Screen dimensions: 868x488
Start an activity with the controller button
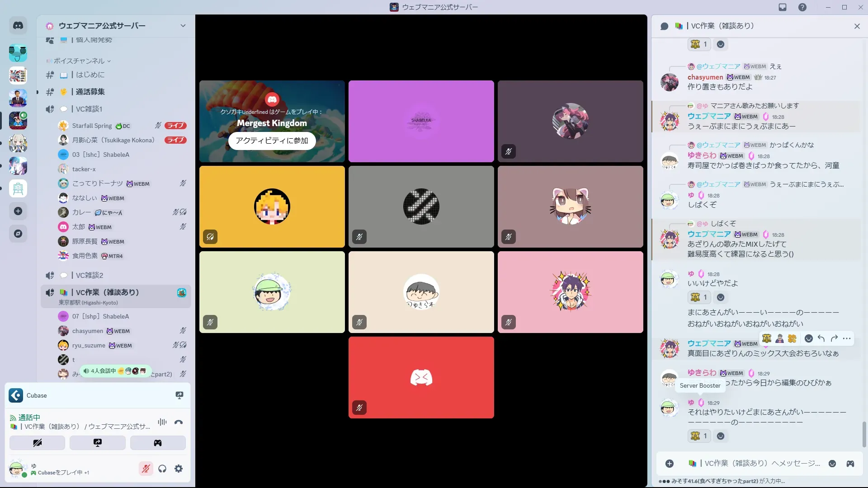[158, 443]
